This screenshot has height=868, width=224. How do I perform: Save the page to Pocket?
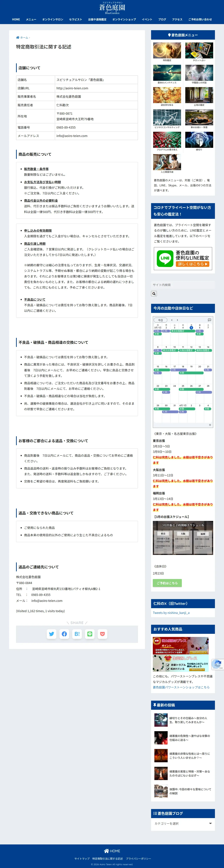click(102, 634)
